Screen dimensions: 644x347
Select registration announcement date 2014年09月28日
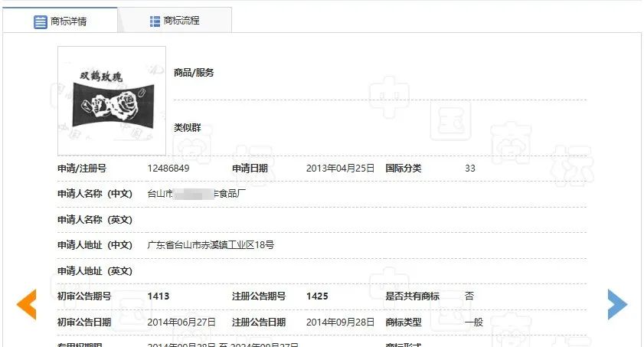[x=340, y=322]
